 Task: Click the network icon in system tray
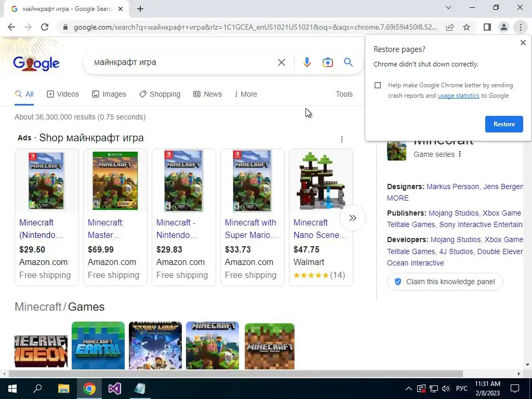(434, 389)
